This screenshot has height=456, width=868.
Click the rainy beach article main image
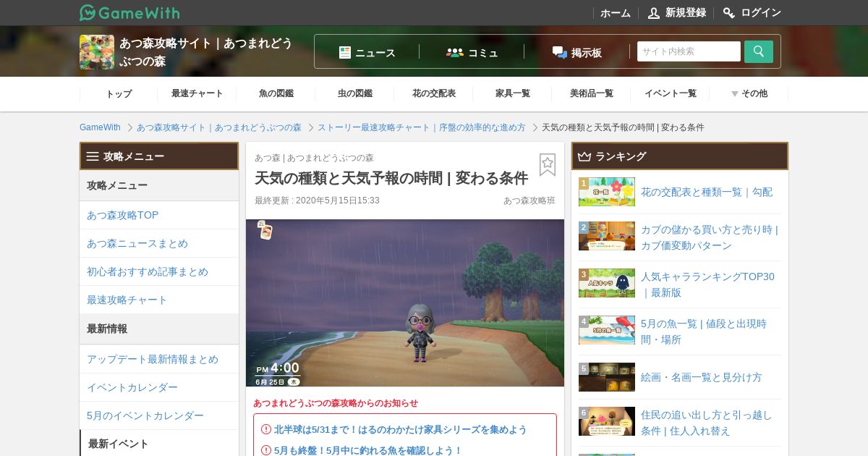[x=405, y=303]
